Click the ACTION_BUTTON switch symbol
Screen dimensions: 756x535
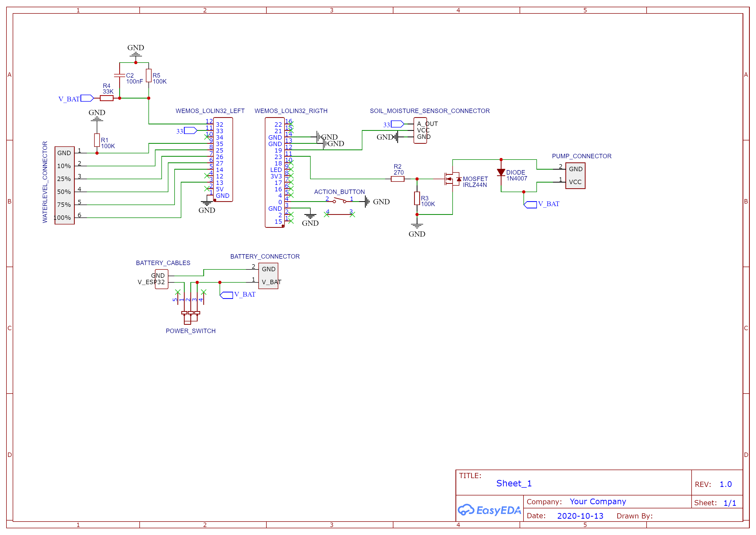pos(339,201)
